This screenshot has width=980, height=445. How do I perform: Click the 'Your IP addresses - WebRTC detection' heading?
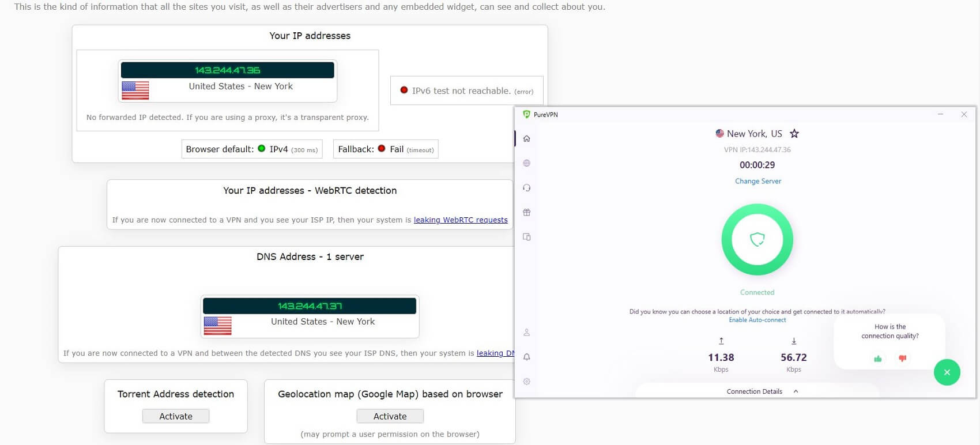click(x=310, y=190)
